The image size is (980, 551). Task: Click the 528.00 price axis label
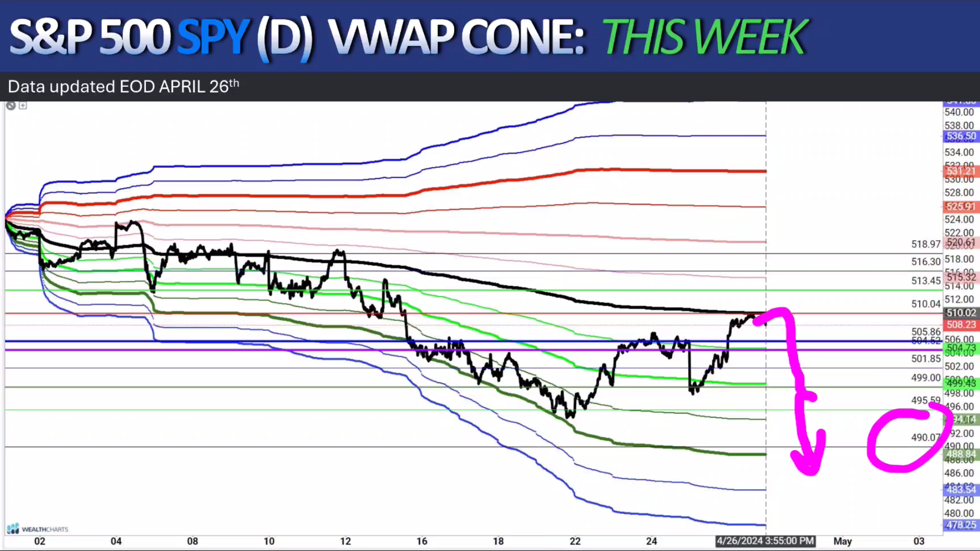(x=959, y=192)
